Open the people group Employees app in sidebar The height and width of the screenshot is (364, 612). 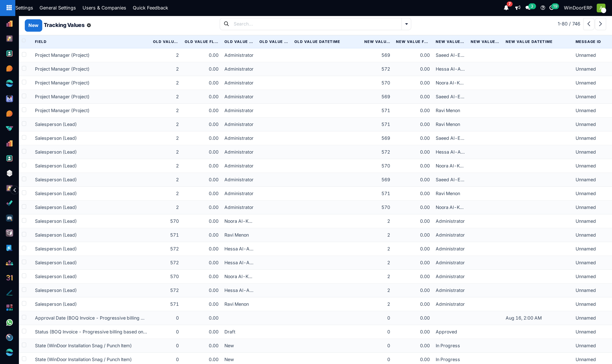(9, 263)
